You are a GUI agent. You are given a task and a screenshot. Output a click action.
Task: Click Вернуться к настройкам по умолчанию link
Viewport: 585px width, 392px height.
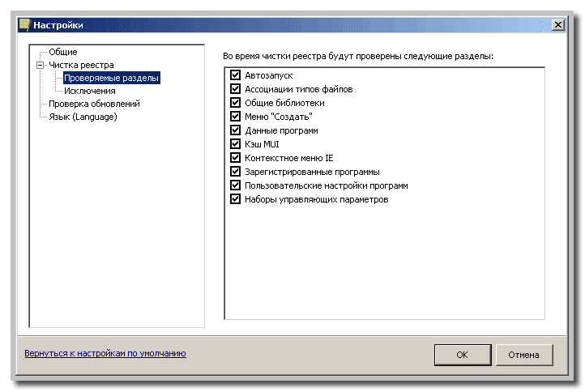click(x=105, y=353)
